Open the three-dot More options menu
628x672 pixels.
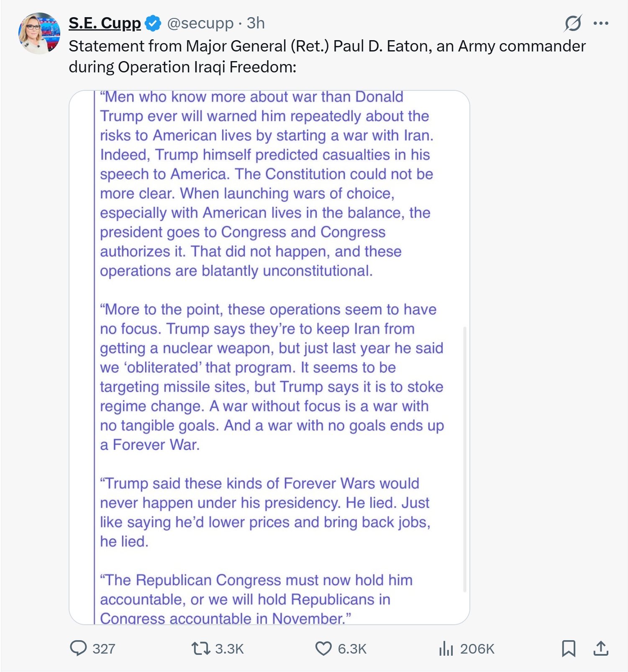pos(601,23)
